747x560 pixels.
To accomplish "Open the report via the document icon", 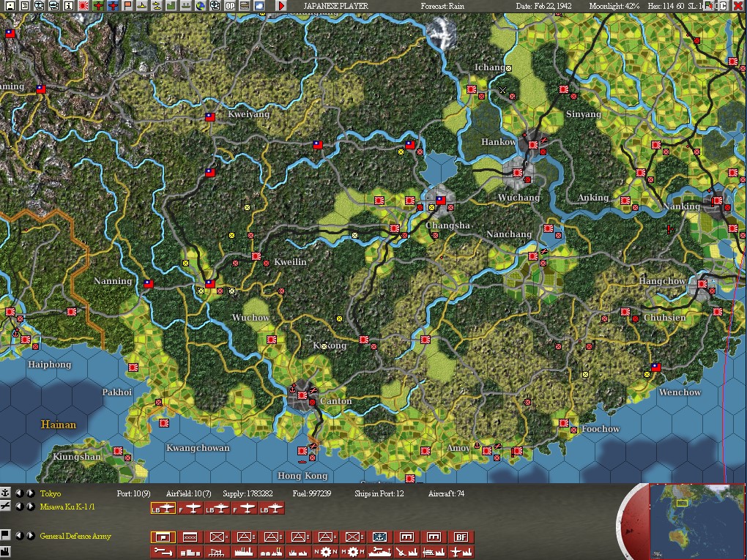I will pos(25,6).
